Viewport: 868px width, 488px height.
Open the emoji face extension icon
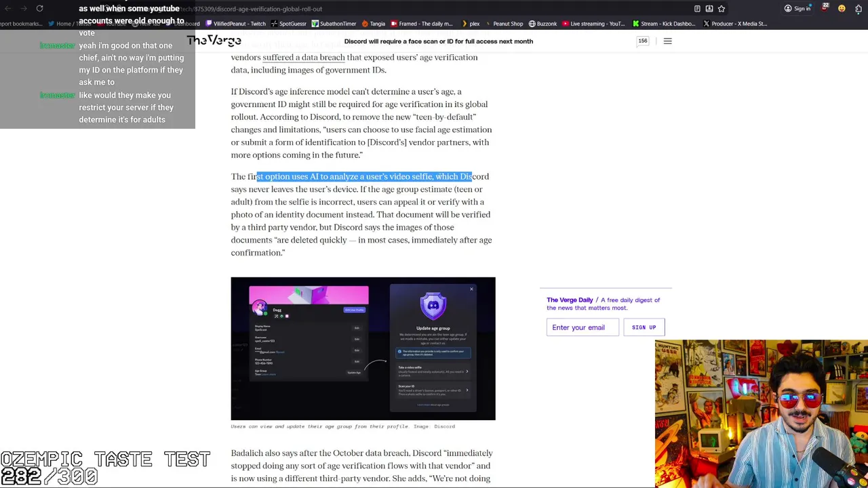(842, 9)
